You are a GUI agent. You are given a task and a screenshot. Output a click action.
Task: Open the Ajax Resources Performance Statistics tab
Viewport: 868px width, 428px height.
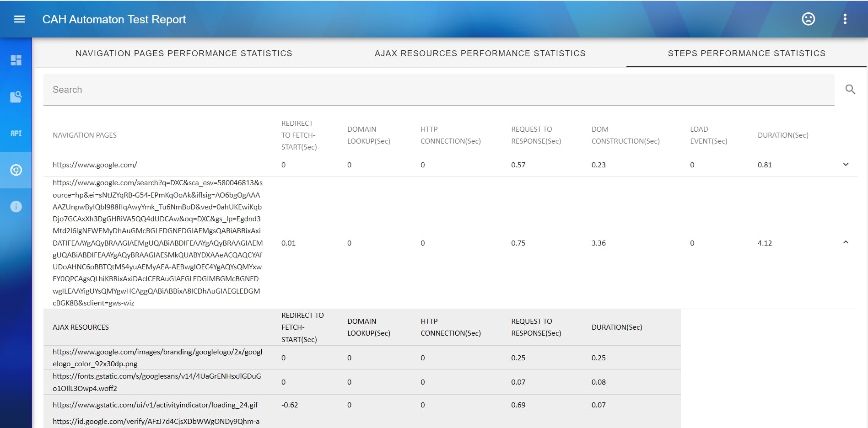coord(480,53)
